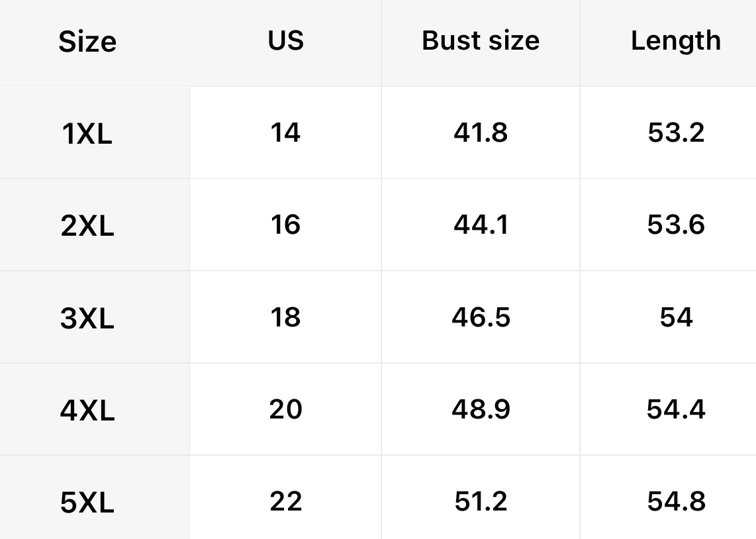Select the Bust size column header

pyautogui.click(x=481, y=40)
